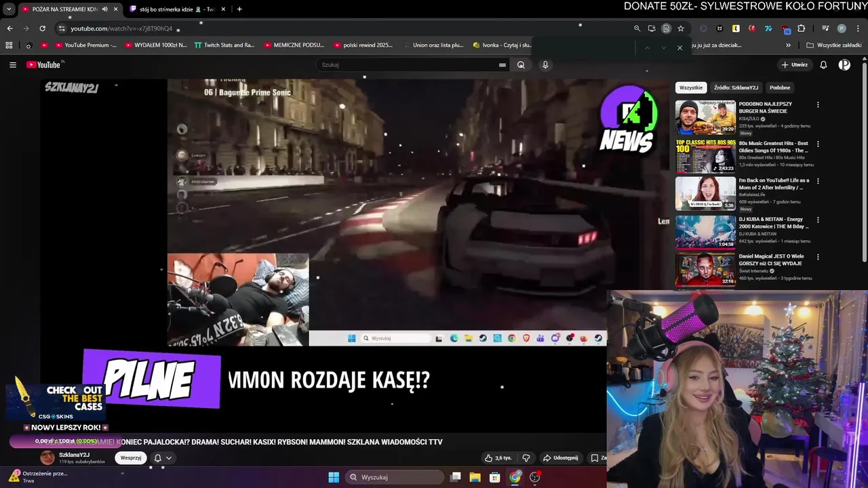868x488 pixels.
Task: Open the 'polski rewind 2025' bookmark
Action: 363,45
